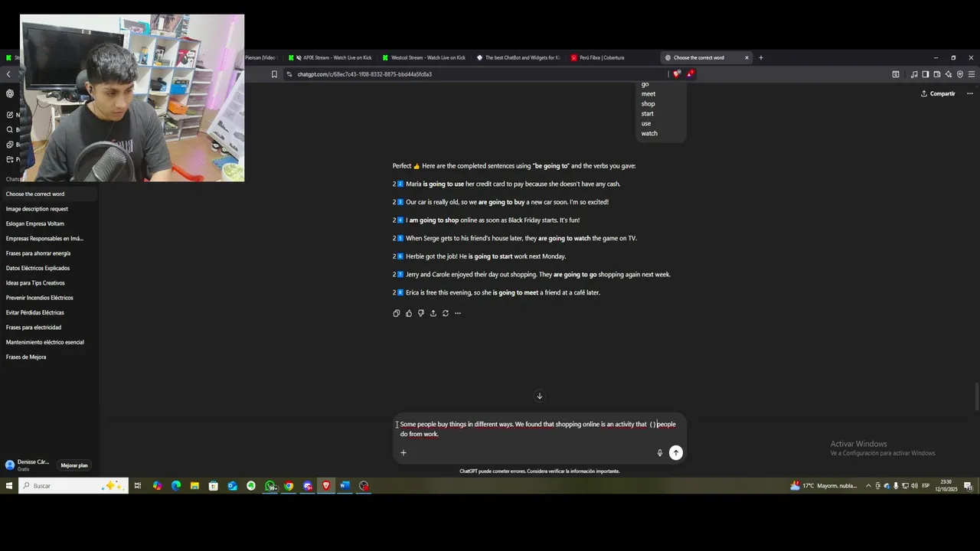Show hidden system tray icons
980x551 pixels.
[x=868, y=486]
